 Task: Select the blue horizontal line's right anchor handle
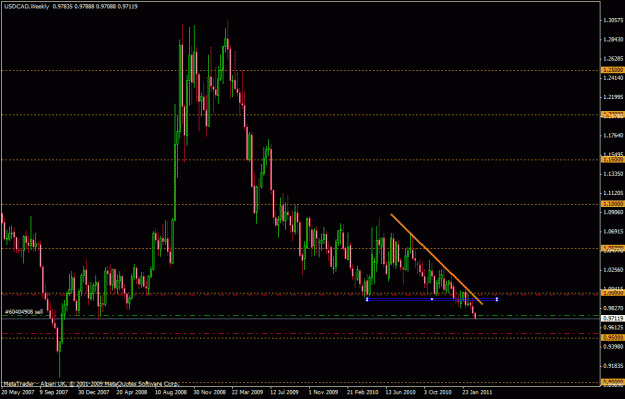(497, 299)
